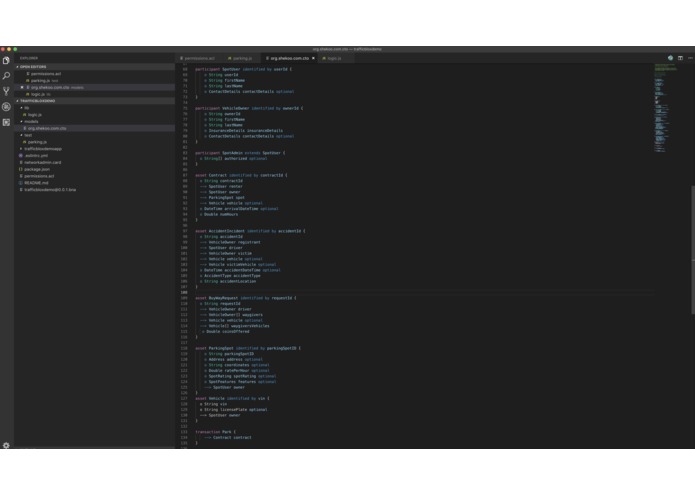Click the Explorer panel title
Screen dimensions: 695x494
point(29,58)
